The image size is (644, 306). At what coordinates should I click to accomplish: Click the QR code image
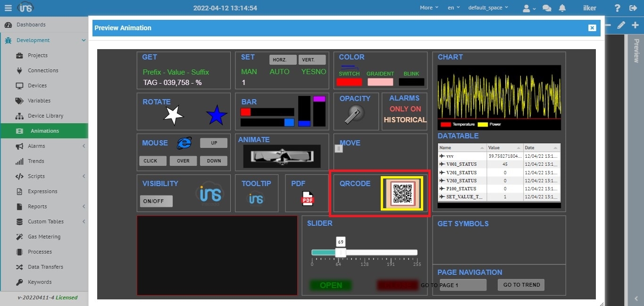pyautogui.click(x=402, y=194)
